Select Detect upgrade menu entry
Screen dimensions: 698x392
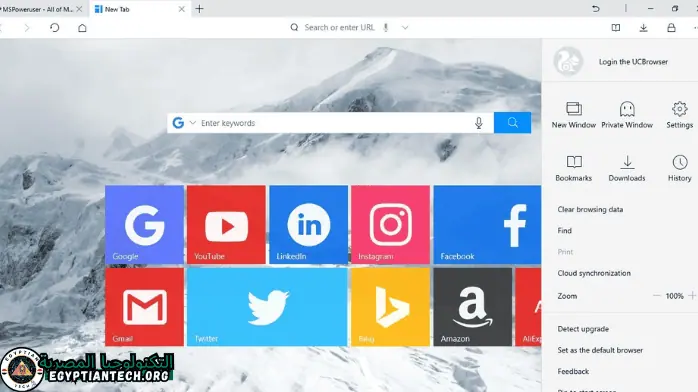[x=583, y=329]
